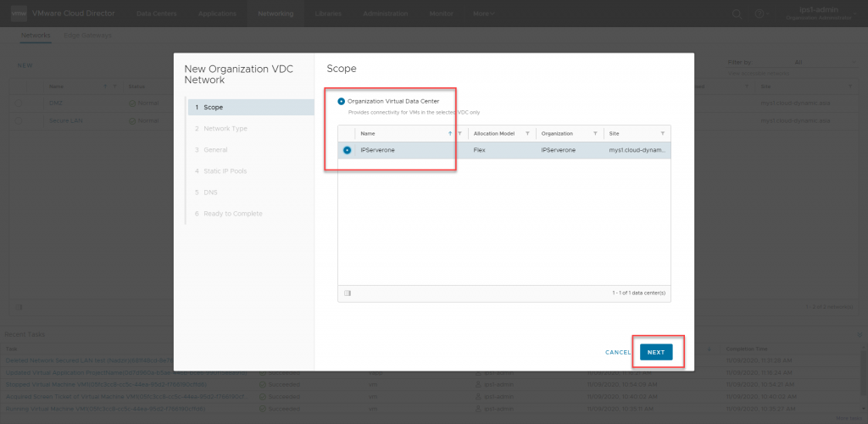This screenshot has height=424, width=868.
Task: Open column picker icon below data center table
Action: tap(348, 293)
